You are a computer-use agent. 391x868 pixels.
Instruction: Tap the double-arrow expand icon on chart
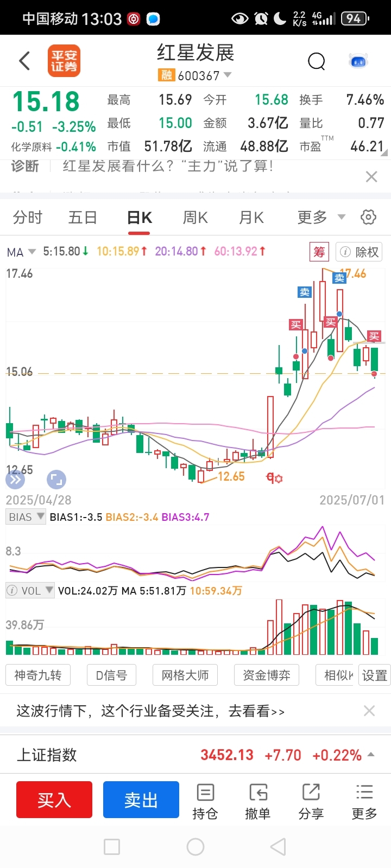[x=15, y=479]
